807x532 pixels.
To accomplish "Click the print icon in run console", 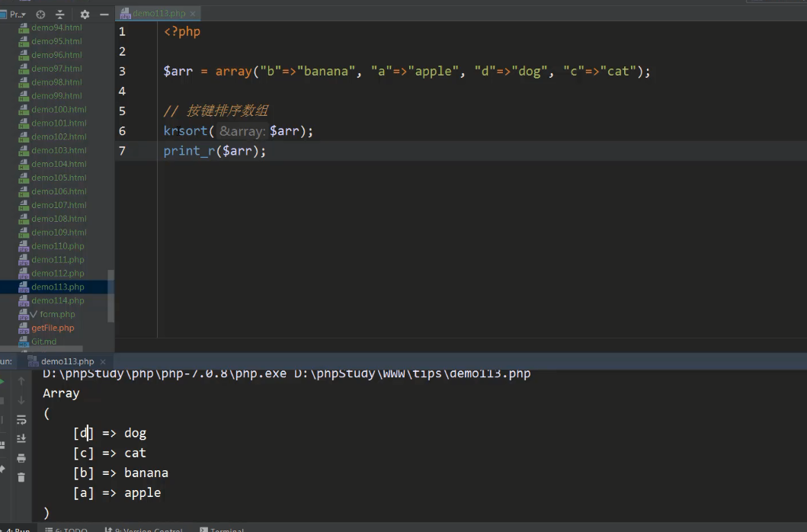I will click(21, 458).
